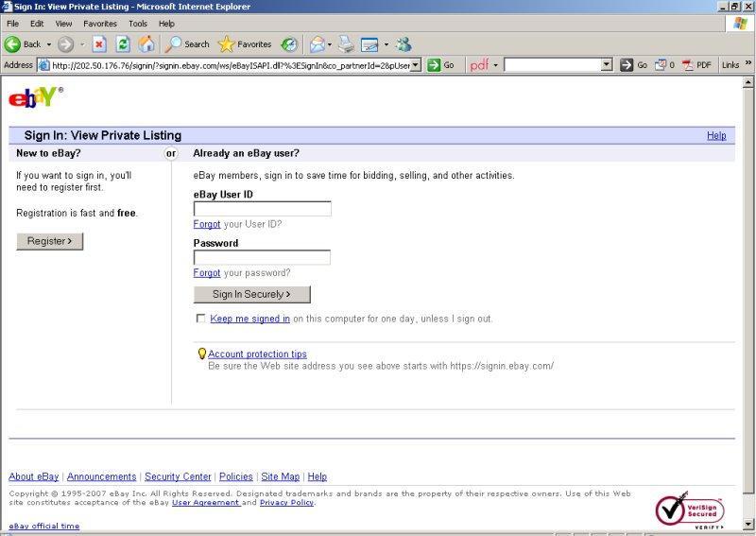756x536 pixels.
Task: Click into the eBay User ID field
Action: click(263, 209)
